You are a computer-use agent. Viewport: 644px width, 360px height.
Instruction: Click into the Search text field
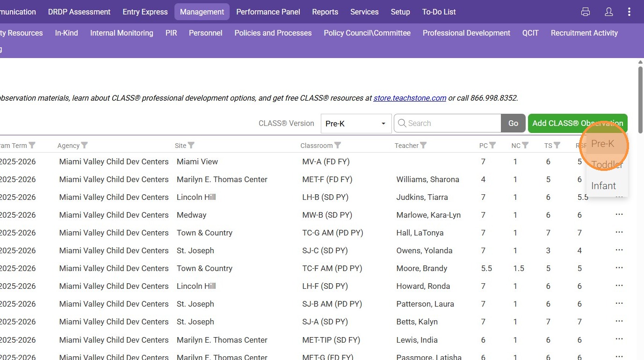click(452, 124)
